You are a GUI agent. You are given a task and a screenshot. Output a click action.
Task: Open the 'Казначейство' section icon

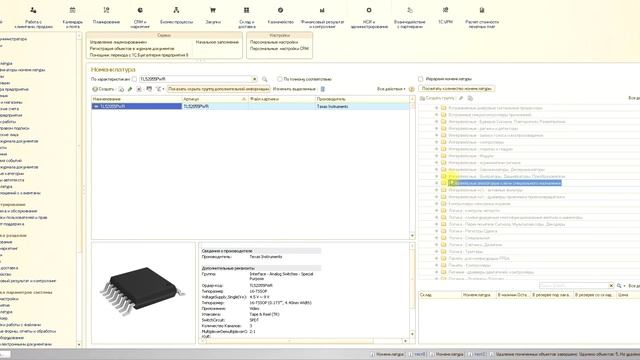(x=280, y=10)
